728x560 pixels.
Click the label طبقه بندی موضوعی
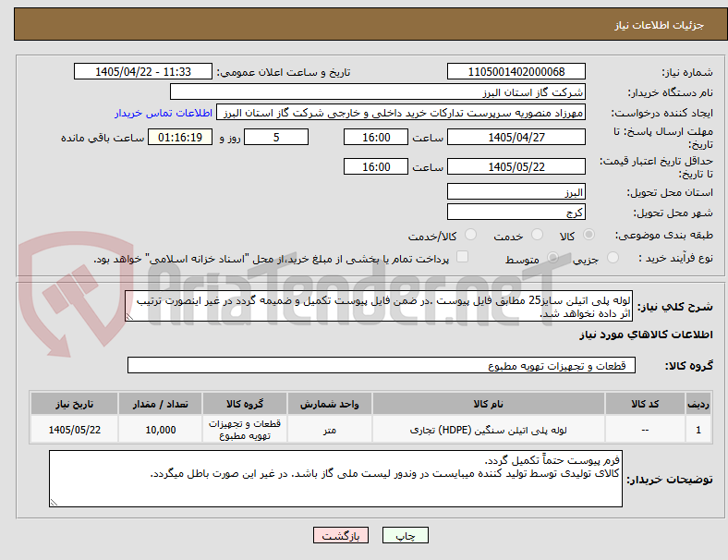664,235
